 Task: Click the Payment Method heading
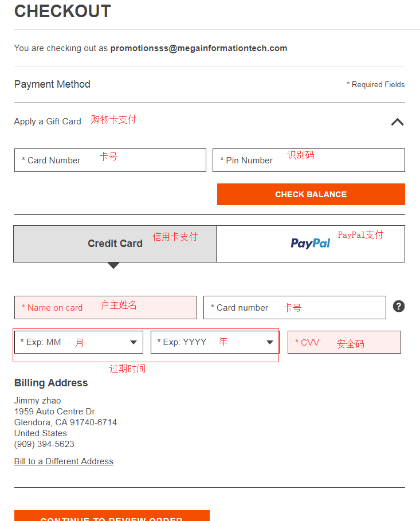[x=52, y=84]
